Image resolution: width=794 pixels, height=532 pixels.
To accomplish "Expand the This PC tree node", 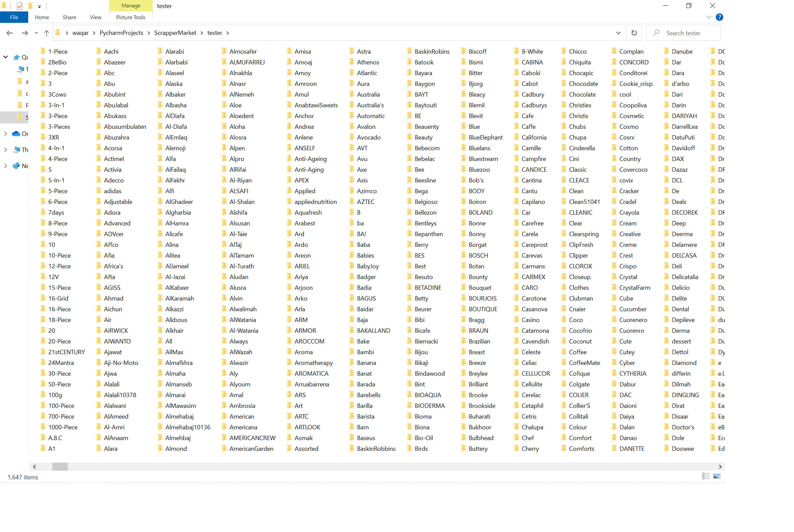I will (x=5, y=150).
